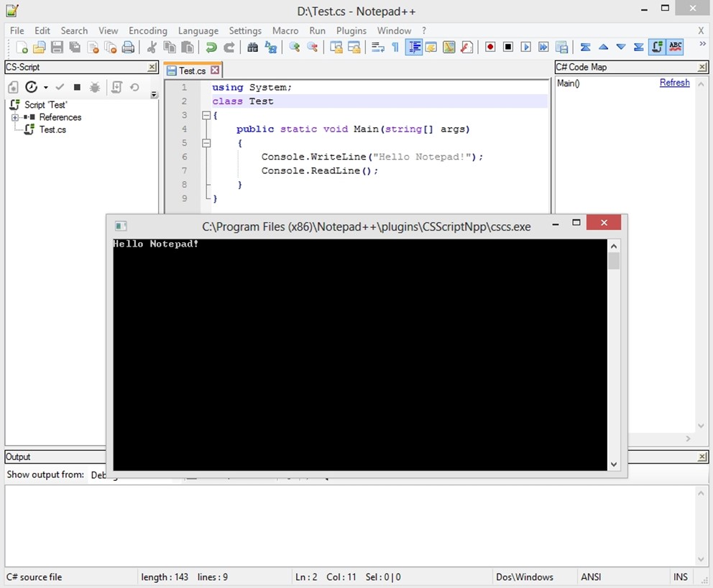
Task: Open the Macro menu
Action: click(285, 30)
